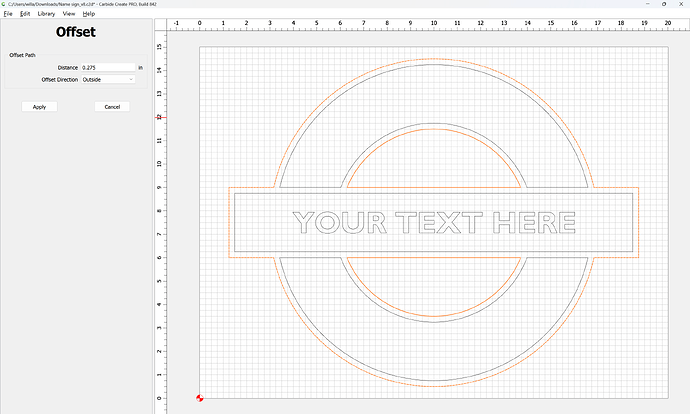Click the Distance input field
Screen dimensions: 690x414
coord(107,67)
